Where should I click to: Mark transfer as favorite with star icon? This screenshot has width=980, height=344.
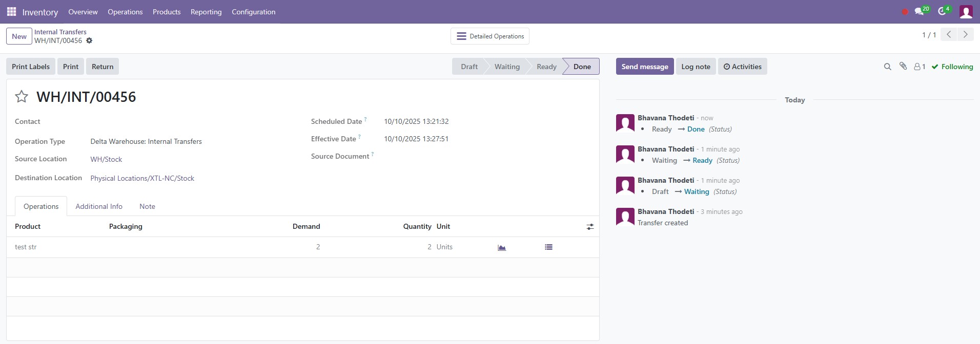coord(22,97)
